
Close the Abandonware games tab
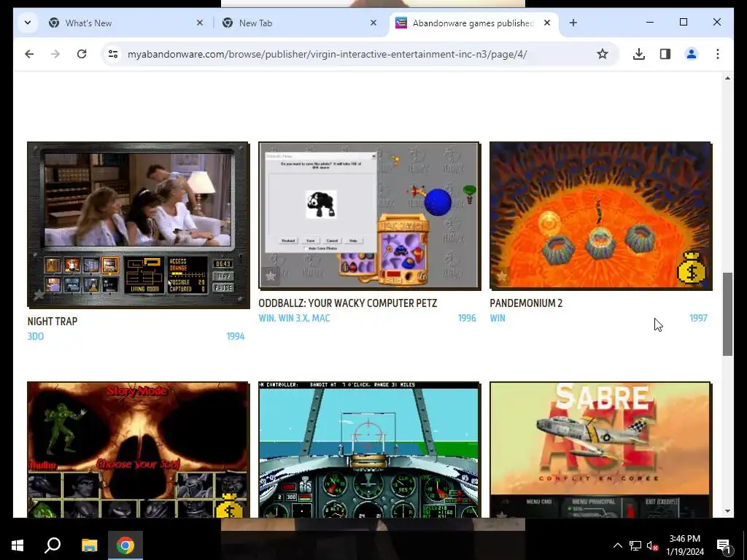547,23
